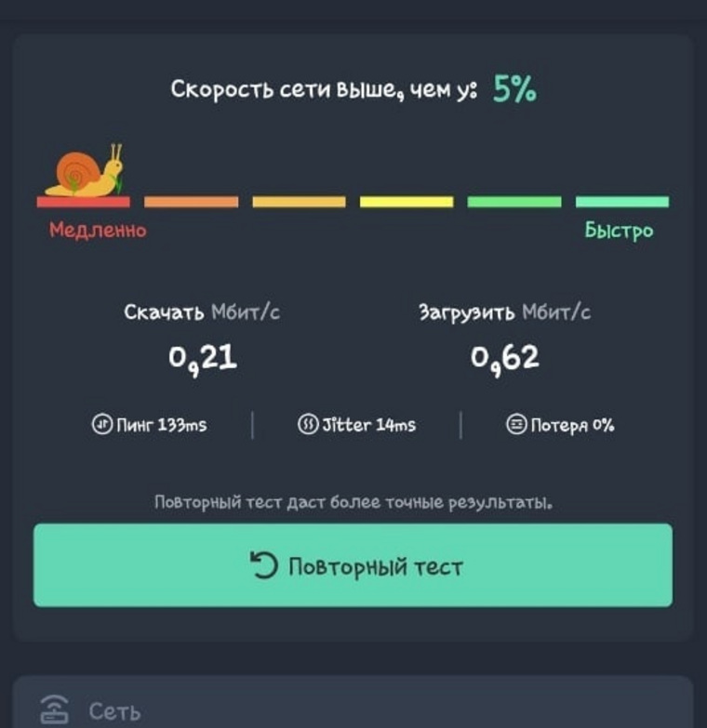
Task: Click the download speed value 0,21
Action: 203,360
